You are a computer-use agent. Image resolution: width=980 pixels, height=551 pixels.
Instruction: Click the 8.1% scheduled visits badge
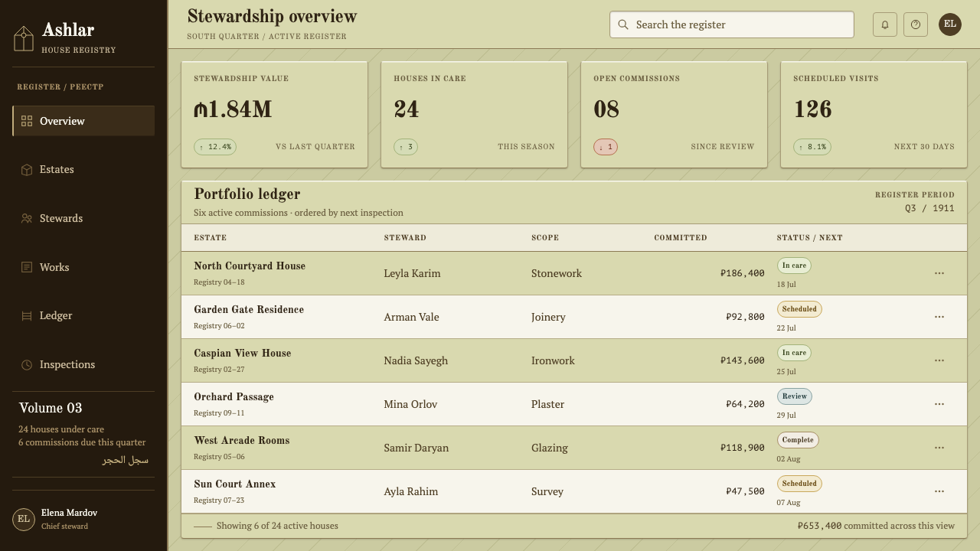[812, 147]
